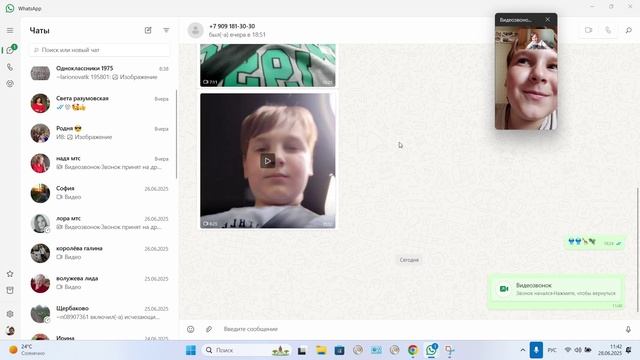Open the Света разумовская chat

pyautogui.click(x=100, y=103)
